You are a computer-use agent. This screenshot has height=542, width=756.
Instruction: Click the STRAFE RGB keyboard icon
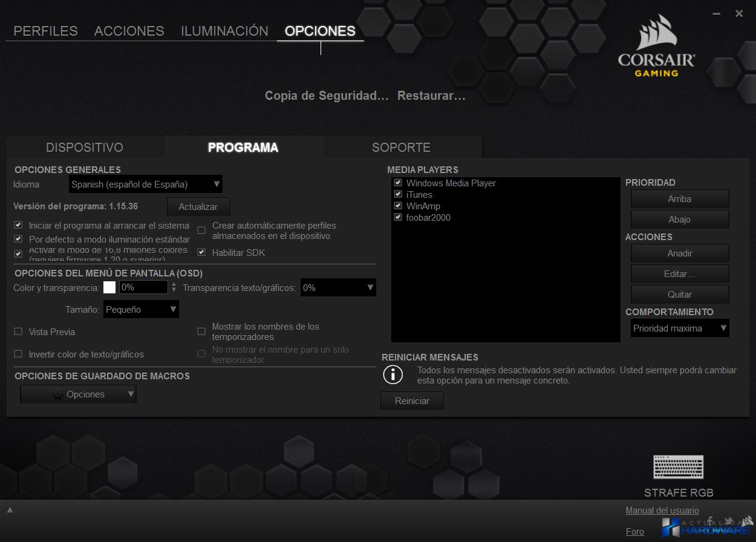pos(679,468)
